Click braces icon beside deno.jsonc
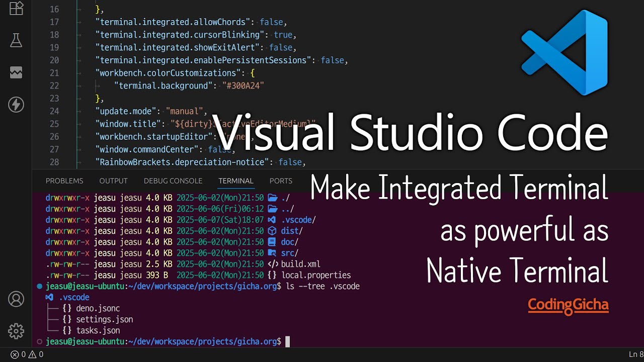Viewport: 644px width, 362px height. pos(67,308)
